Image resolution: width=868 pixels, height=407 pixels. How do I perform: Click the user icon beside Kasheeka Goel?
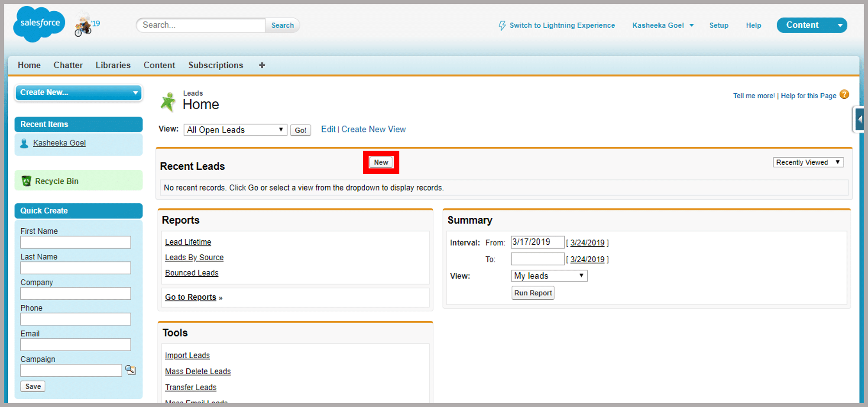[24, 143]
